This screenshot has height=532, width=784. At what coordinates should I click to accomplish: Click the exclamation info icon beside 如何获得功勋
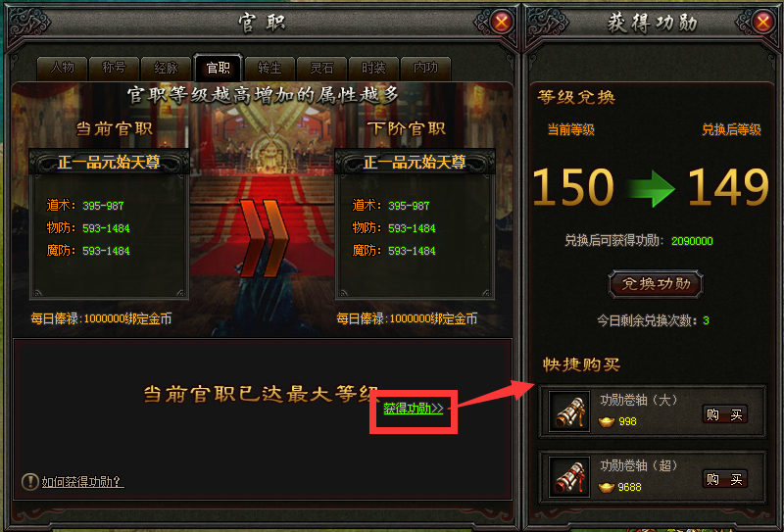(x=30, y=481)
